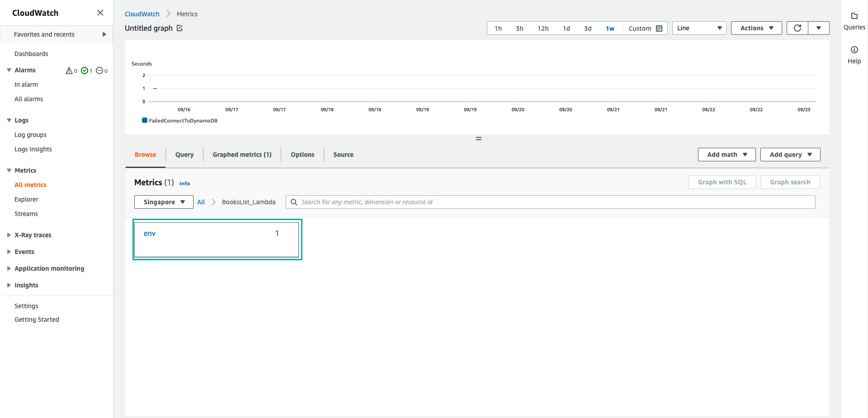
Task: Click the CloudWatch breadcrumb link
Action: pyautogui.click(x=142, y=14)
